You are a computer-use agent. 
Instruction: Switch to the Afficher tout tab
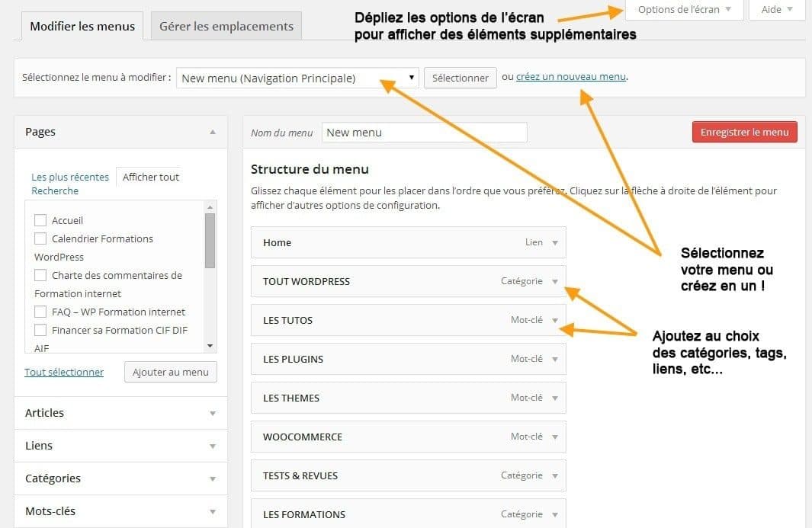click(149, 177)
